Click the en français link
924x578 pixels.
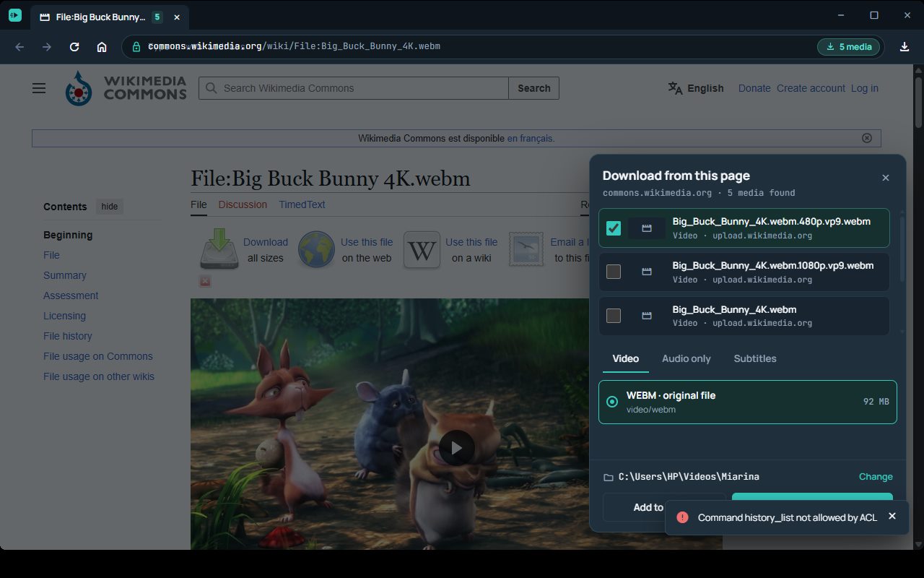coord(531,138)
